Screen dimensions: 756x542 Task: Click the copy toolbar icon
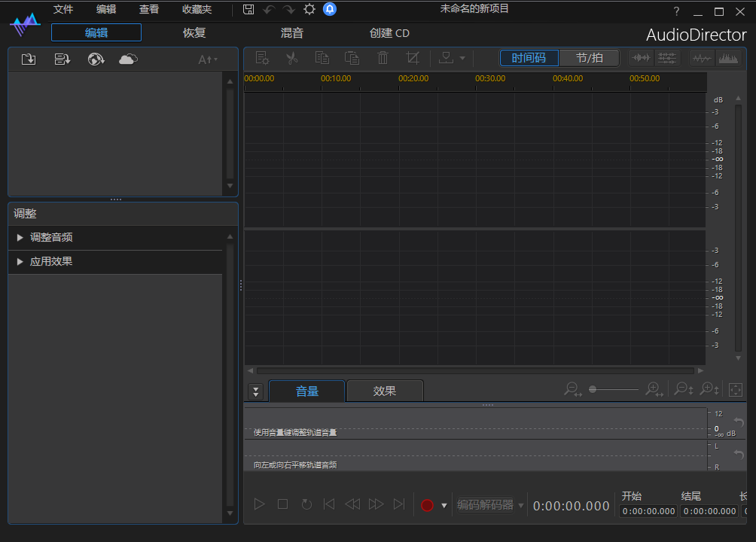(x=322, y=59)
